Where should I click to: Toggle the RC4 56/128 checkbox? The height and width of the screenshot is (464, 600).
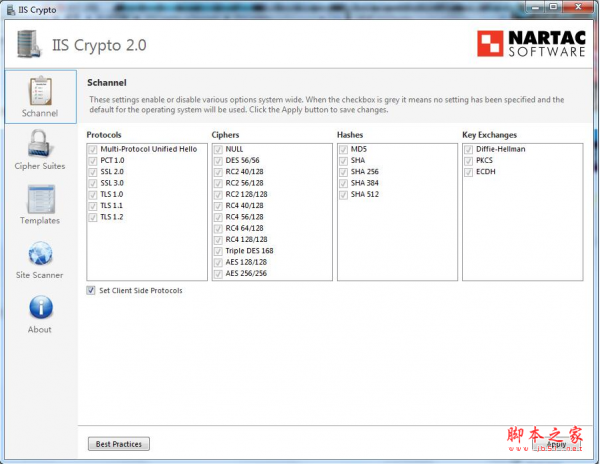218,217
